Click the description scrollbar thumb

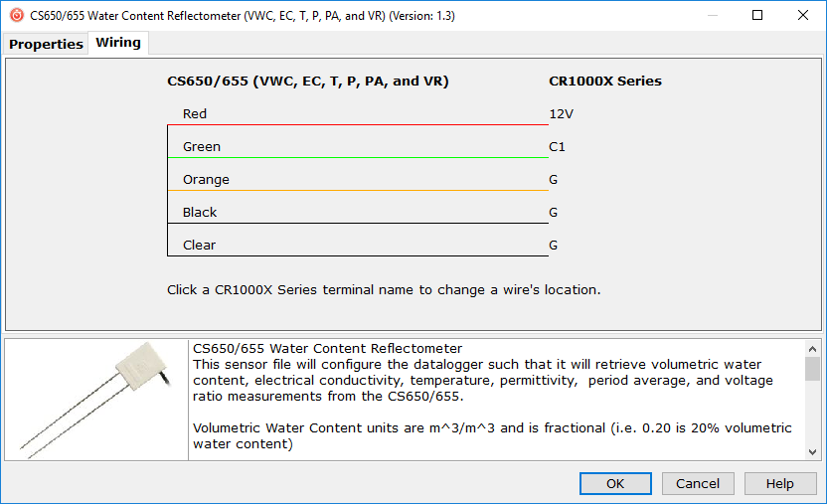pos(812,370)
